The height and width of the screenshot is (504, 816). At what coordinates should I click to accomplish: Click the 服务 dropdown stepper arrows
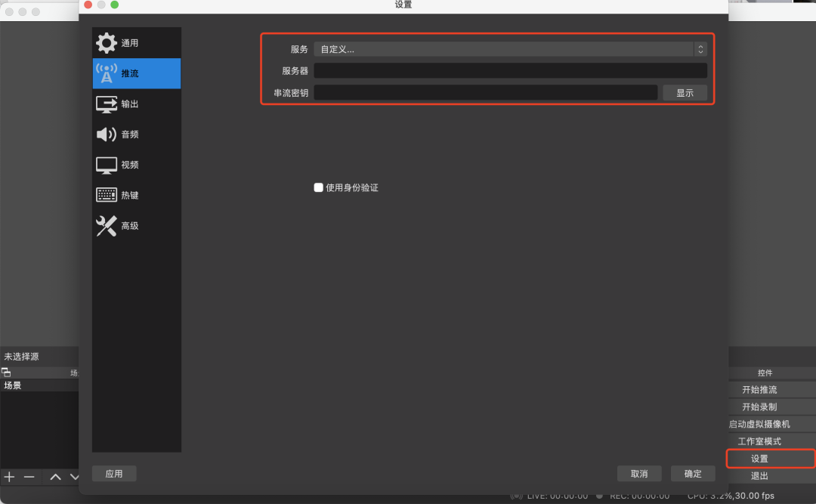tap(700, 48)
